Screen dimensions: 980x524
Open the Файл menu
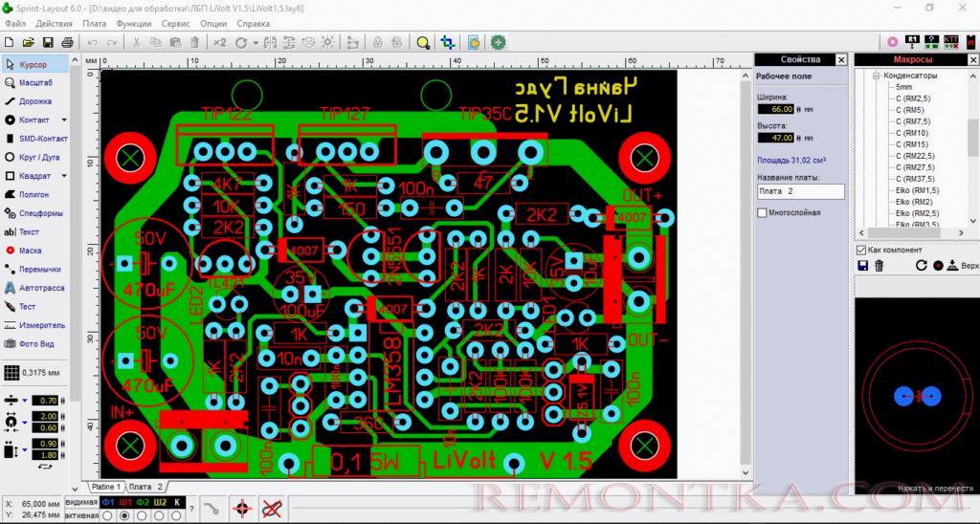(x=15, y=23)
